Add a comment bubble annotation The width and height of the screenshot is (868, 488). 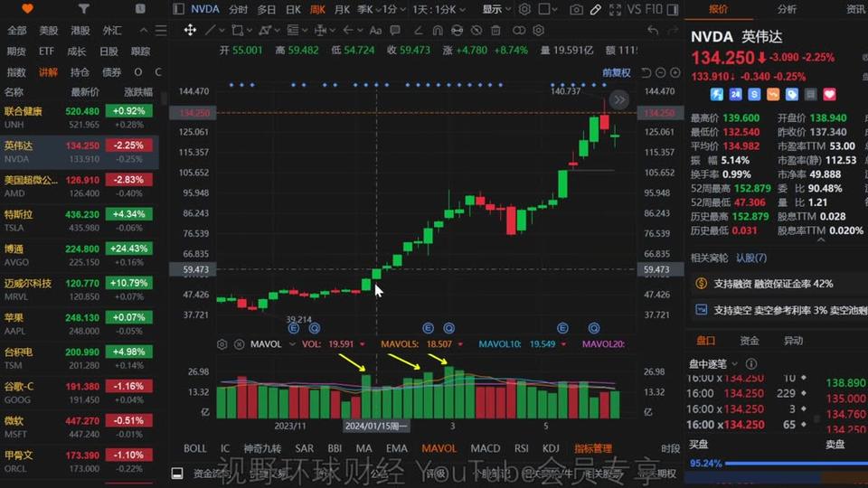395,30
